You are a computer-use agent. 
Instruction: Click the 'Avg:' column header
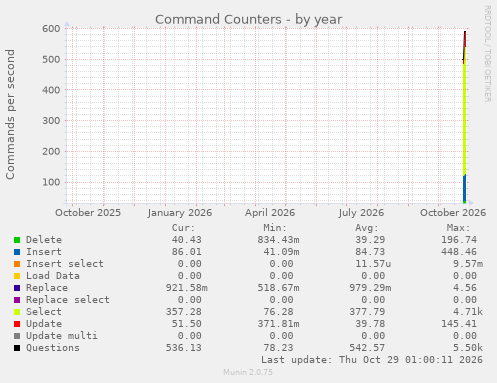[x=367, y=228]
